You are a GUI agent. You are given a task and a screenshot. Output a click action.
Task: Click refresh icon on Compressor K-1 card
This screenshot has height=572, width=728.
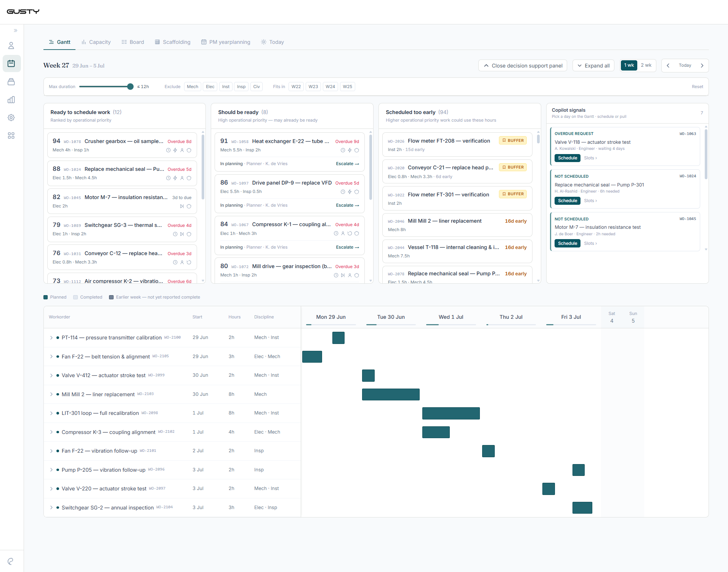click(x=350, y=233)
